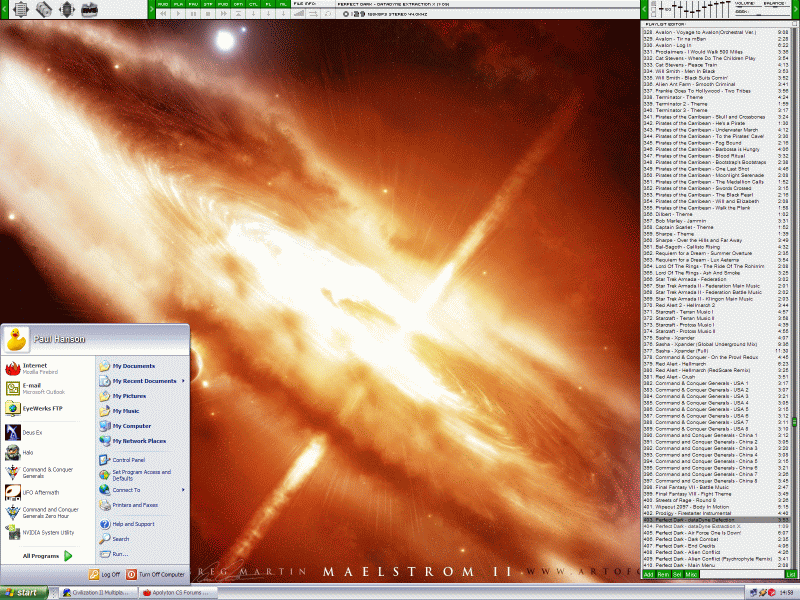Launch EyeWerks FTP from Start menu
This screenshot has width=800, height=600.
47,409
